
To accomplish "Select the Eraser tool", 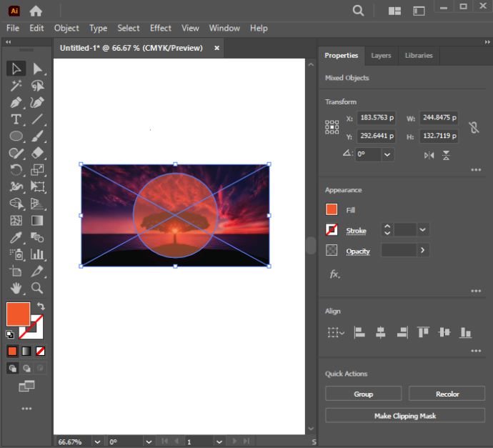I will (x=37, y=153).
